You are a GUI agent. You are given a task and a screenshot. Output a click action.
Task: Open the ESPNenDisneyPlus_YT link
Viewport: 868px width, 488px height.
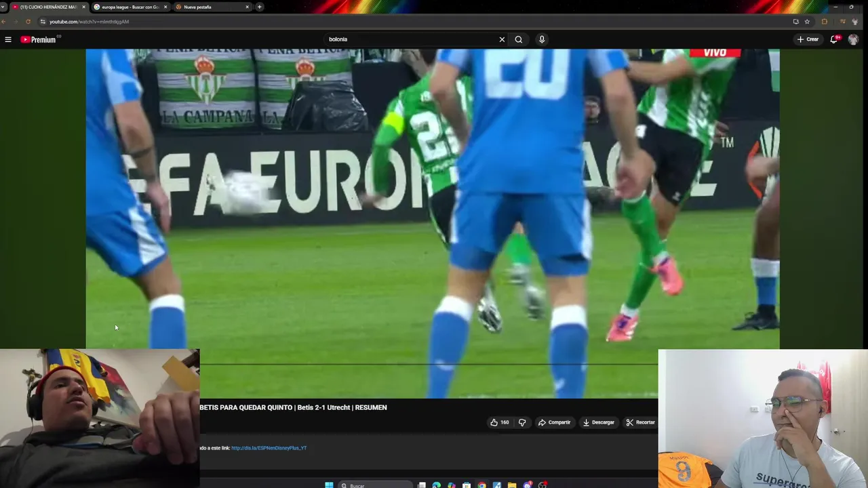coord(269,448)
